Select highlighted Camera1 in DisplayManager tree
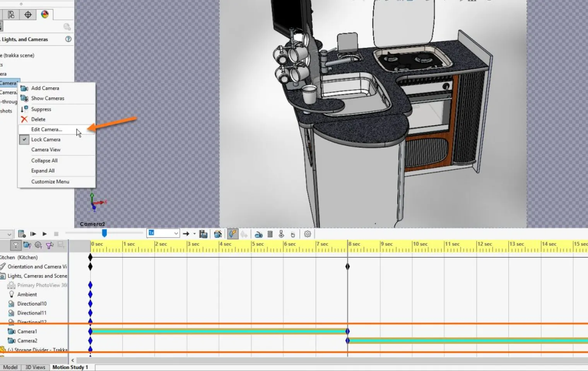The image size is (588, 371). [x=9, y=83]
